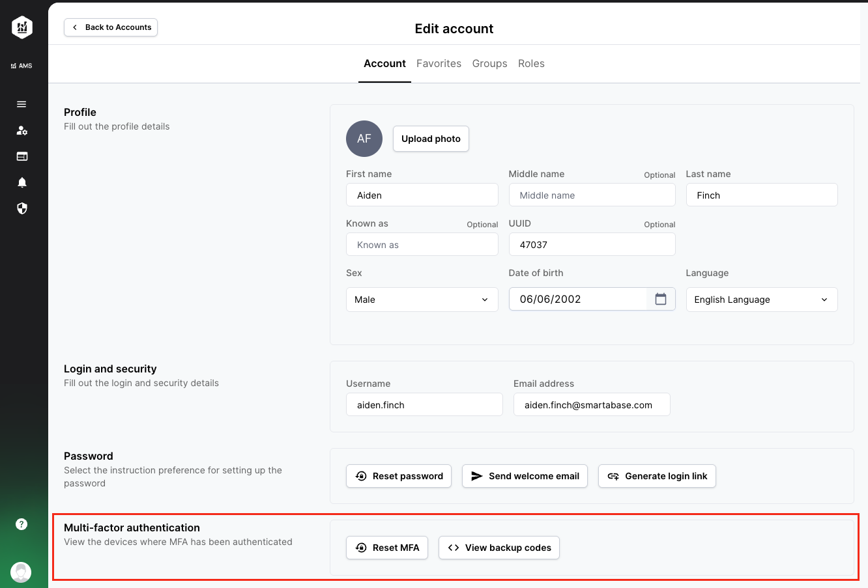Click the security shield icon in the sidebar
This screenshot has height=588, width=868.
tap(22, 208)
